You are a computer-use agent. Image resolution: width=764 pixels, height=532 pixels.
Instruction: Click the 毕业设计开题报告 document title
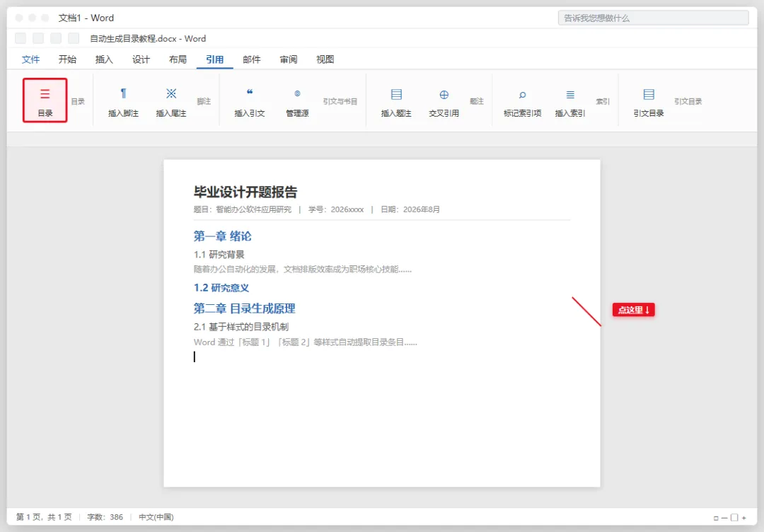pos(245,192)
